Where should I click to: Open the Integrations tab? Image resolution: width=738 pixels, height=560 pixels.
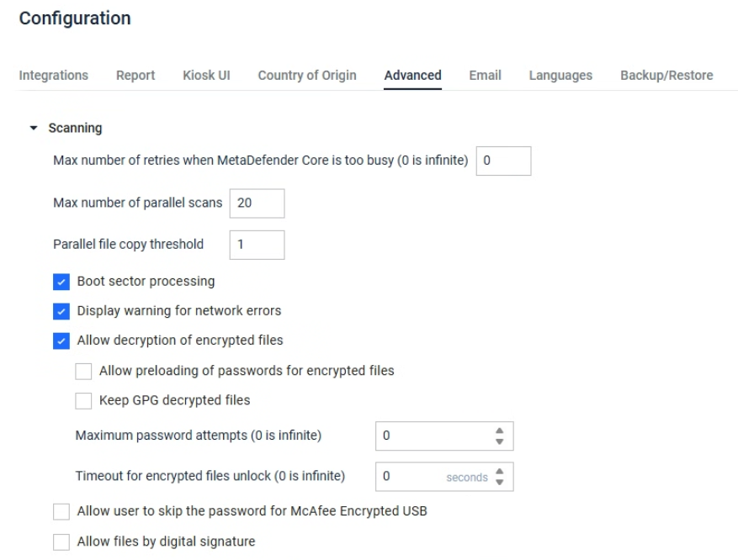tap(53, 76)
